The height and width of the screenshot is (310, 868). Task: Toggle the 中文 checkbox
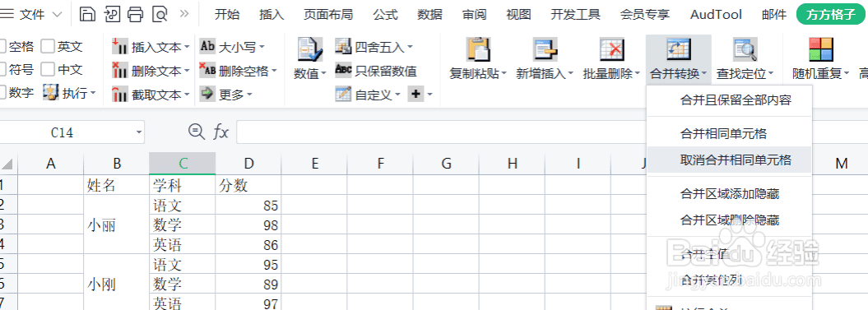48,69
